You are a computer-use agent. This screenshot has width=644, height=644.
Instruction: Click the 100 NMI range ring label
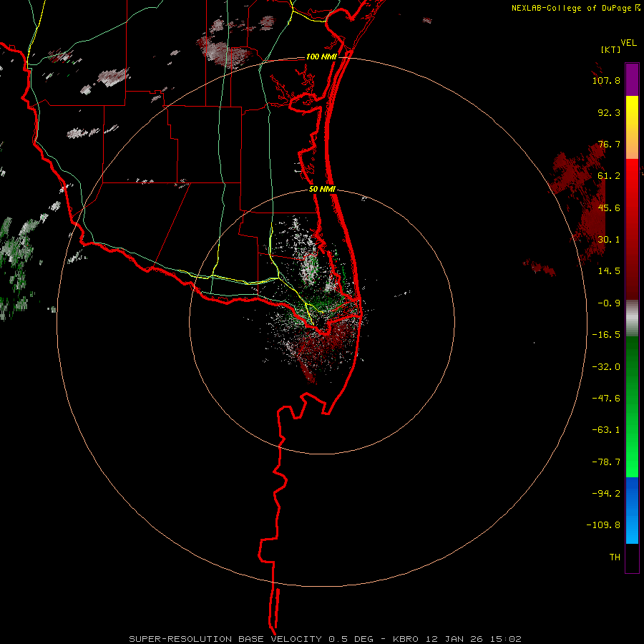321,57
